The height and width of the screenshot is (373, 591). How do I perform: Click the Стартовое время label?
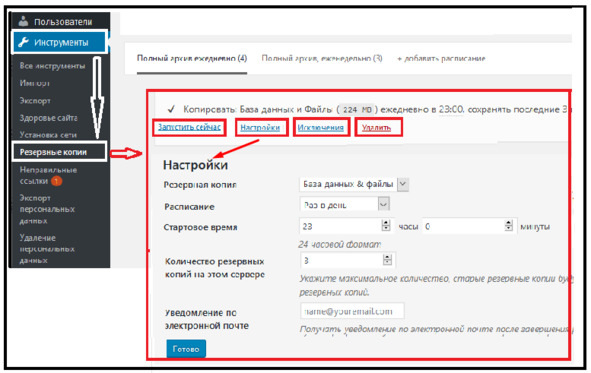pos(200,227)
